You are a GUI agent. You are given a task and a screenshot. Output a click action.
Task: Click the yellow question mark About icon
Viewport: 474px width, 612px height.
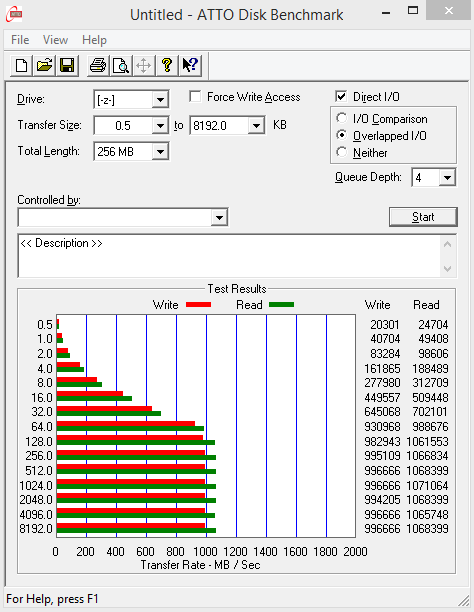pos(167,65)
